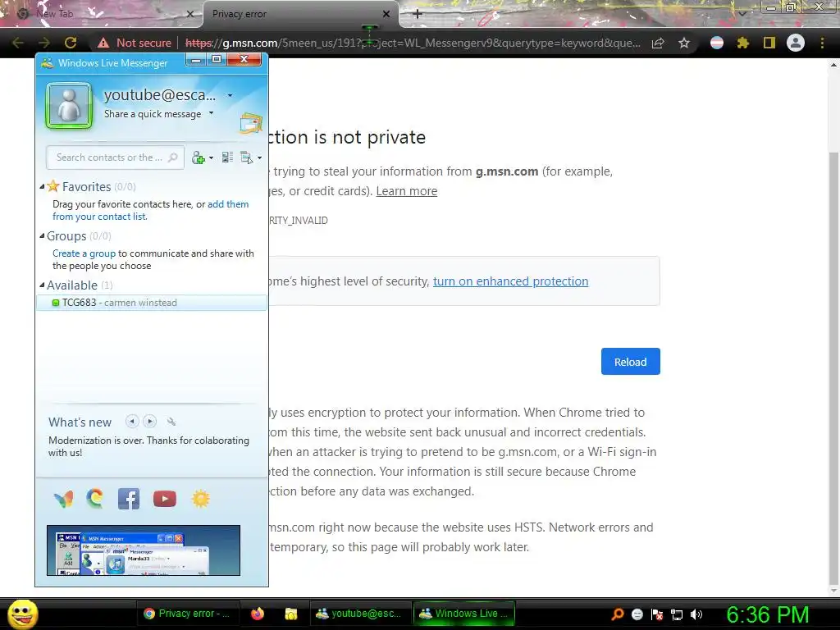Click the striped extension icon in toolbar
Screen dimensions: 840x630
pyautogui.click(x=717, y=43)
